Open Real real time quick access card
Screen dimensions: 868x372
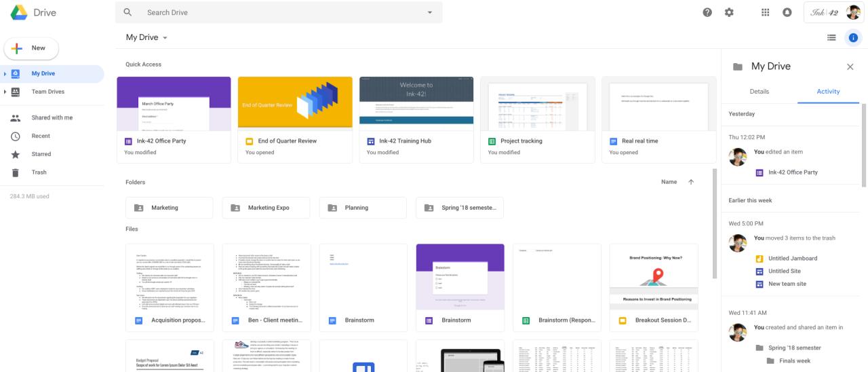point(659,119)
